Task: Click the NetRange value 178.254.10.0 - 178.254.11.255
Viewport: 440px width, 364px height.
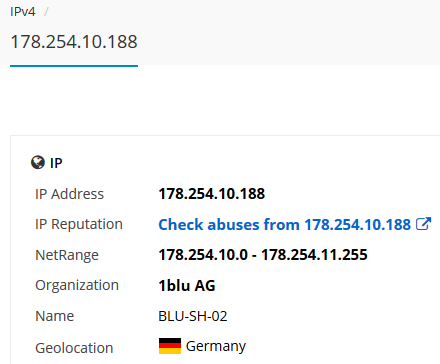Action: point(263,255)
